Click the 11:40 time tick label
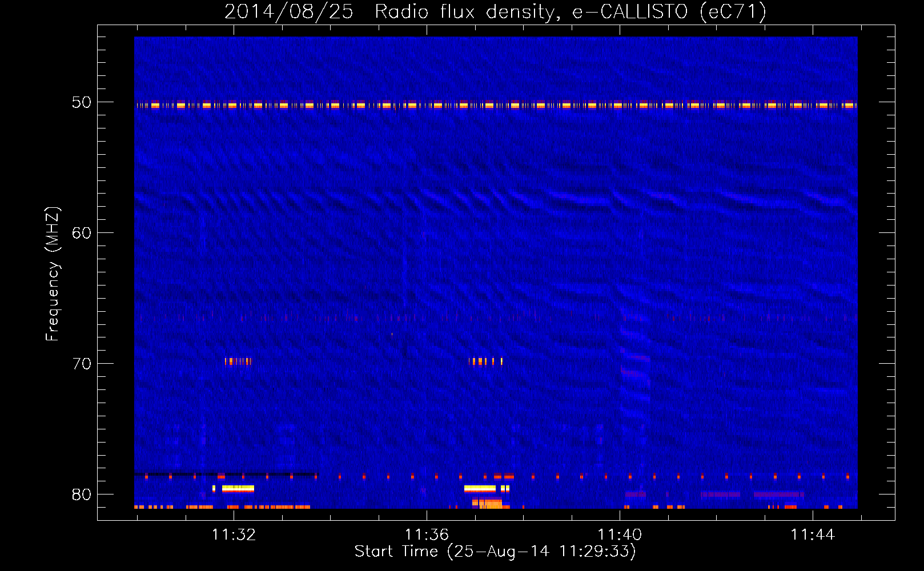Image resolution: width=924 pixels, height=571 pixels. point(620,534)
